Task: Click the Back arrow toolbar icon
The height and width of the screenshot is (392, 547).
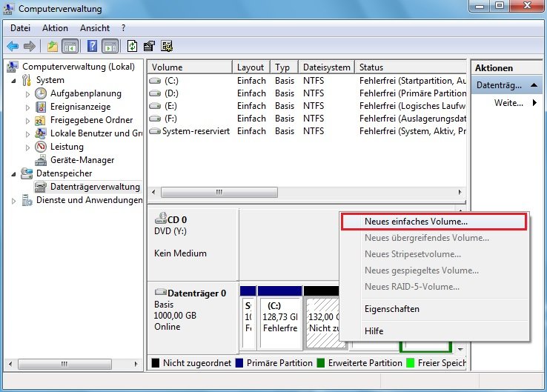Action: [13, 46]
